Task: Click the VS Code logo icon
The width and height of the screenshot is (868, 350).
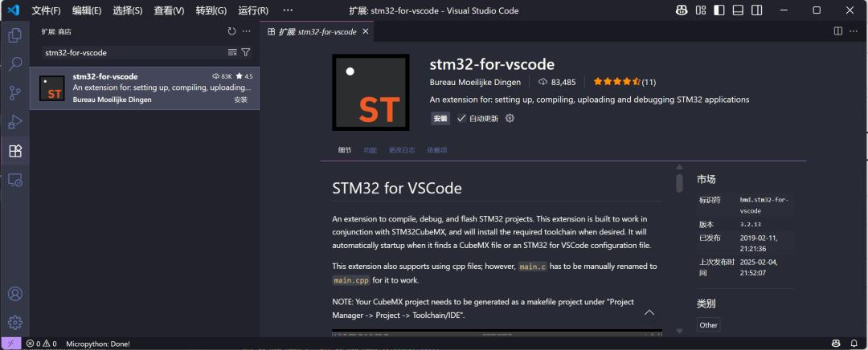Action: [x=13, y=10]
